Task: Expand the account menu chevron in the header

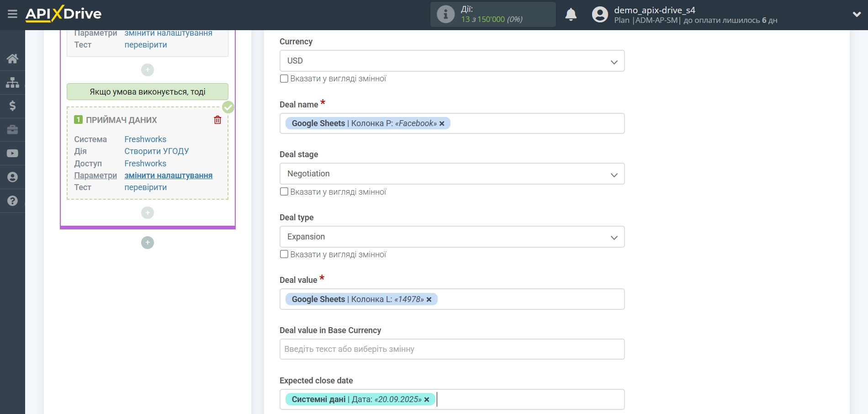Action: pyautogui.click(x=857, y=15)
